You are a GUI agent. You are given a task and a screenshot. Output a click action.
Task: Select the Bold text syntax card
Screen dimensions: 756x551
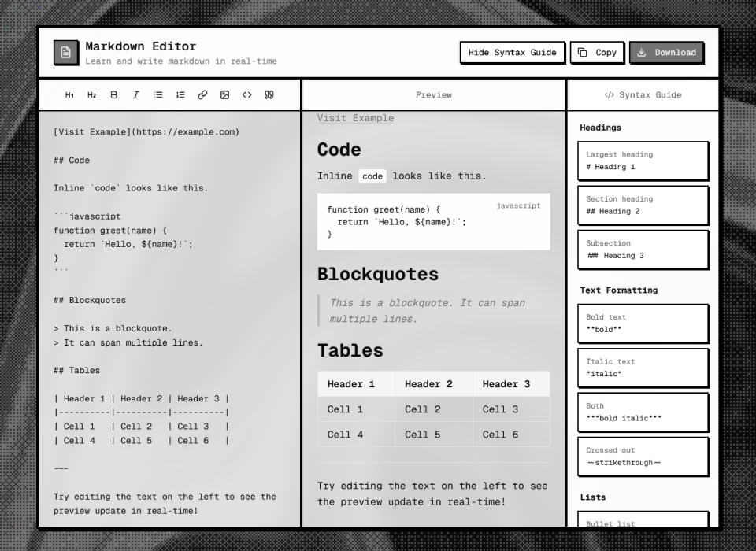pyautogui.click(x=643, y=324)
